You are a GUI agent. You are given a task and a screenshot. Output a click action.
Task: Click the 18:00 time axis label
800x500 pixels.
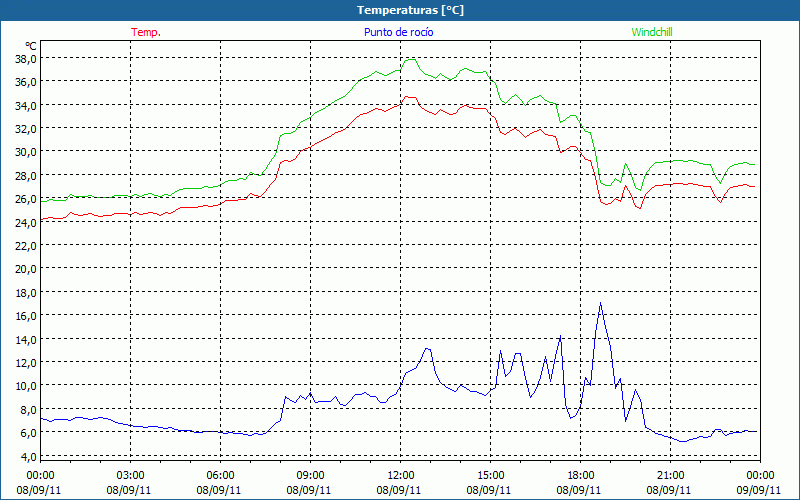coord(581,476)
